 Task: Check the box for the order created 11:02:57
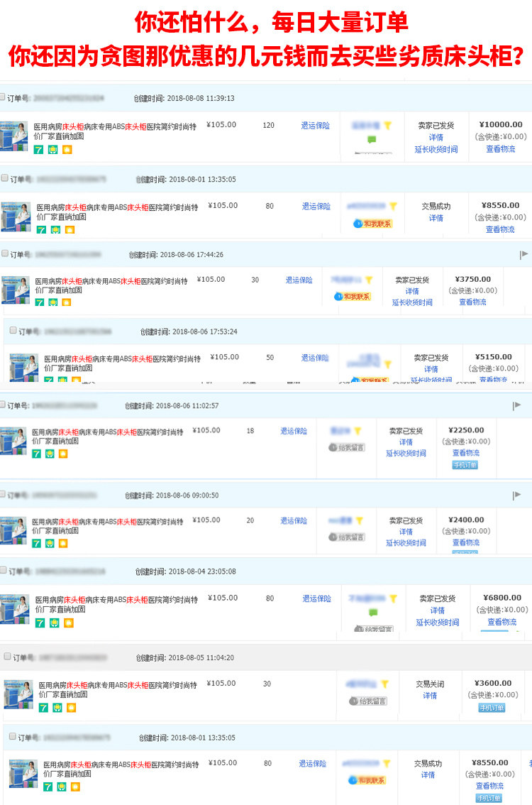click(x=3, y=405)
